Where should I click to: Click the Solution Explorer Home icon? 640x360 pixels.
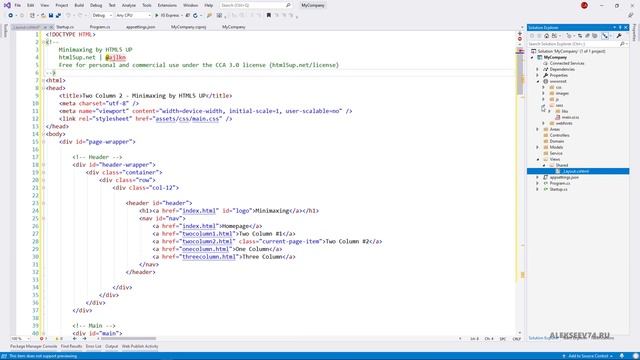point(547,36)
